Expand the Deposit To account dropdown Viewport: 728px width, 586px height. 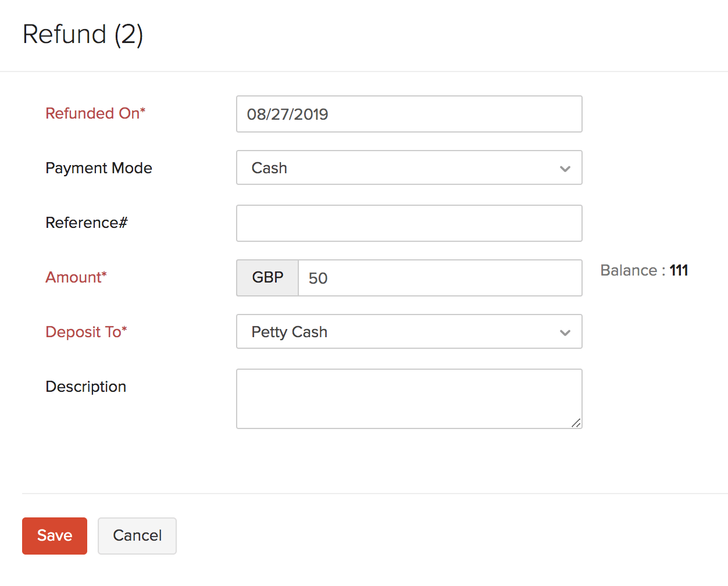coord(565,332)
